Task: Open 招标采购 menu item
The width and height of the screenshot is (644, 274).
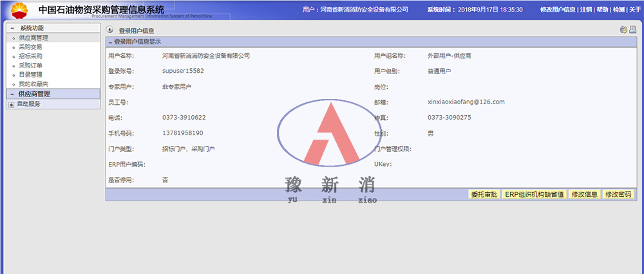Action: (30, 56)
